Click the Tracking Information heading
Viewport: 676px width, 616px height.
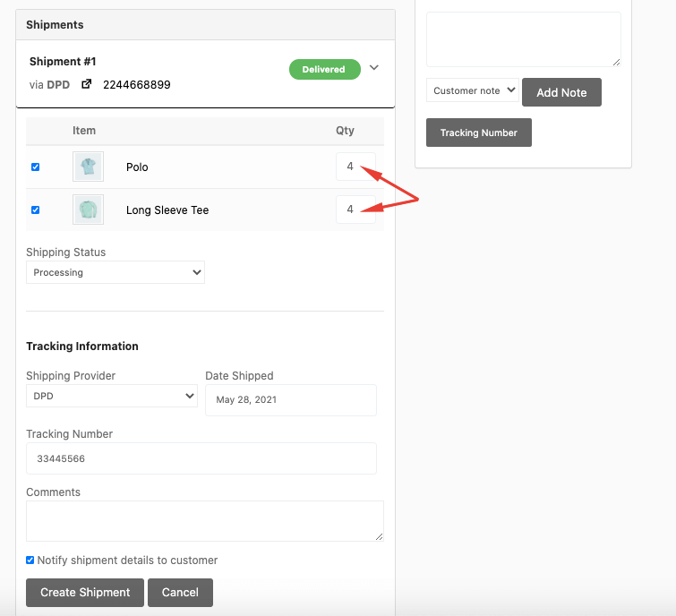click(x=82, y=346)
